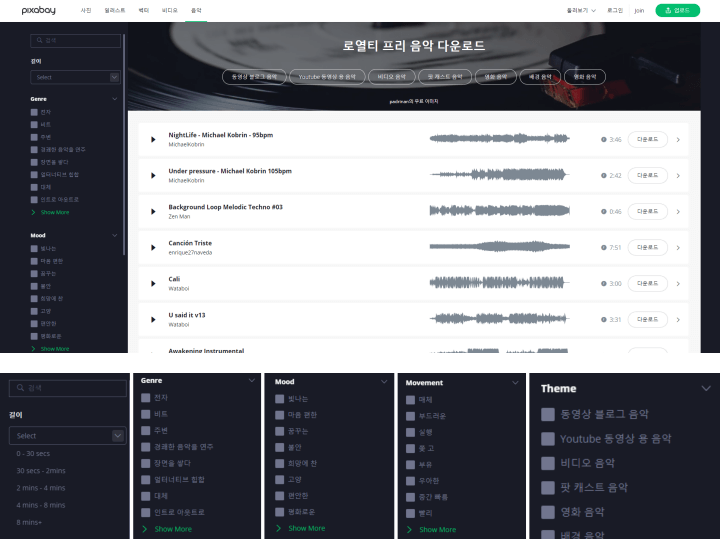Check the 얼터너티브 힙합 genre checkbox in enlarged panel
The width and height of the screenshot is (720, 539).
[146, 480]
